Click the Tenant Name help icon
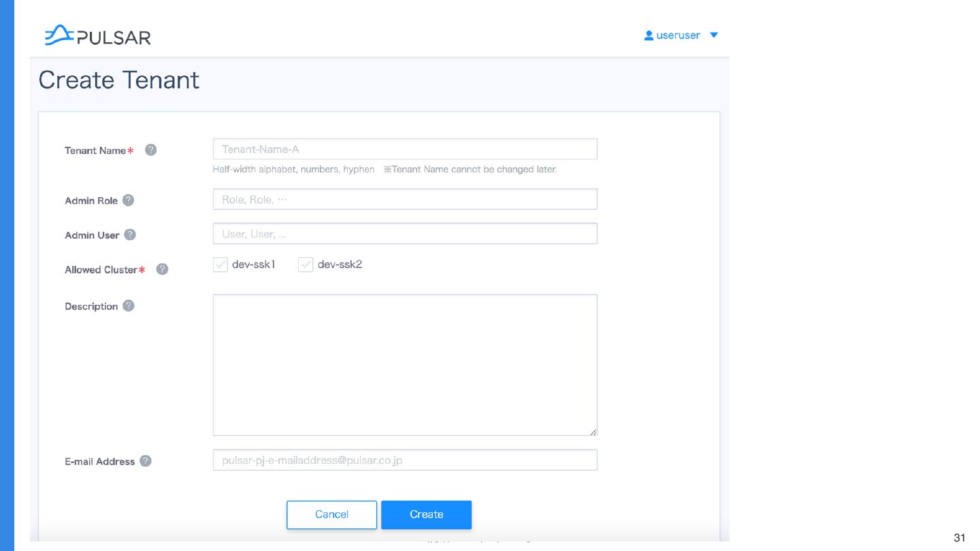Screen dimensions: 980x551 (151, 150)
